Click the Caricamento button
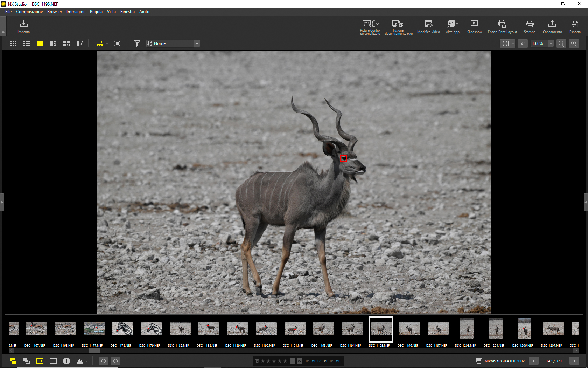Viewport: 588px width, 368px height. [552, 26]
